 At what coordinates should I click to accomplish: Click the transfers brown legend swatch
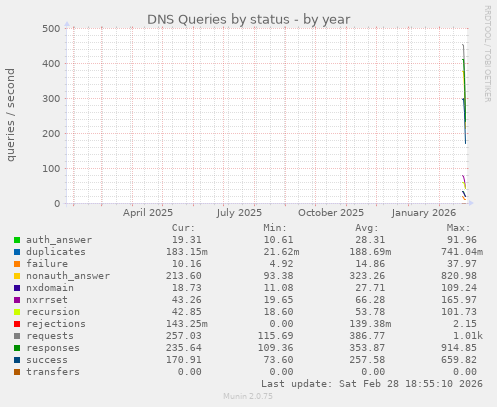[x=17, y=372]
